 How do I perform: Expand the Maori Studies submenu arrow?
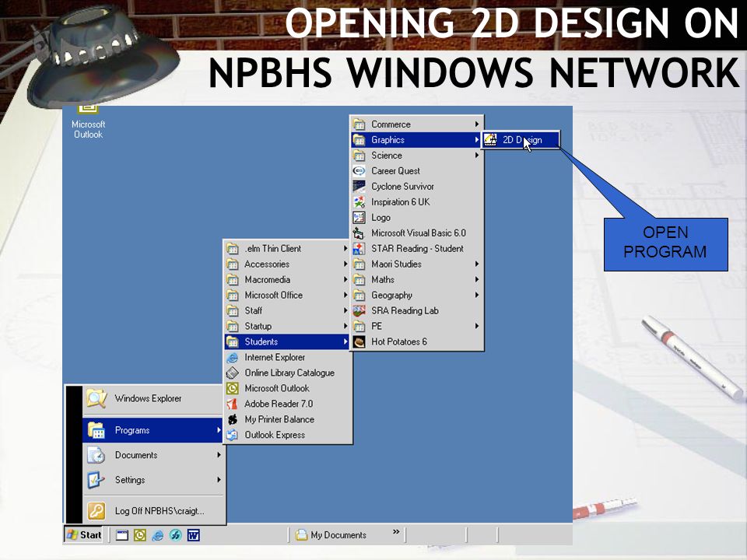click(x=476, y=264)
